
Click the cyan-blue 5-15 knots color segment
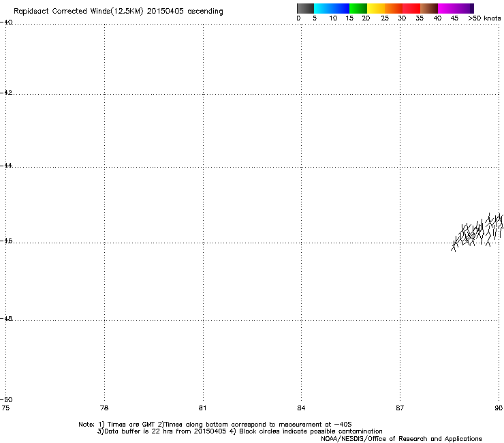pyautogui.click(x=332, y=8)
